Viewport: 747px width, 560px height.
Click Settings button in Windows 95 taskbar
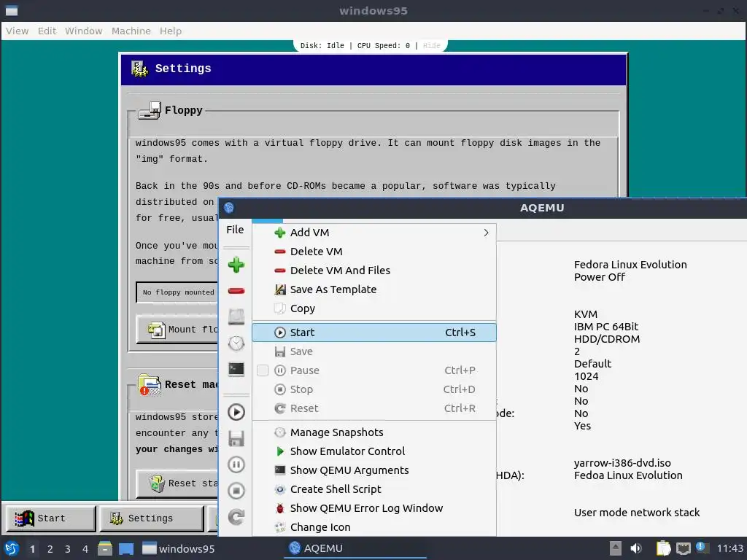click(152, 518)
